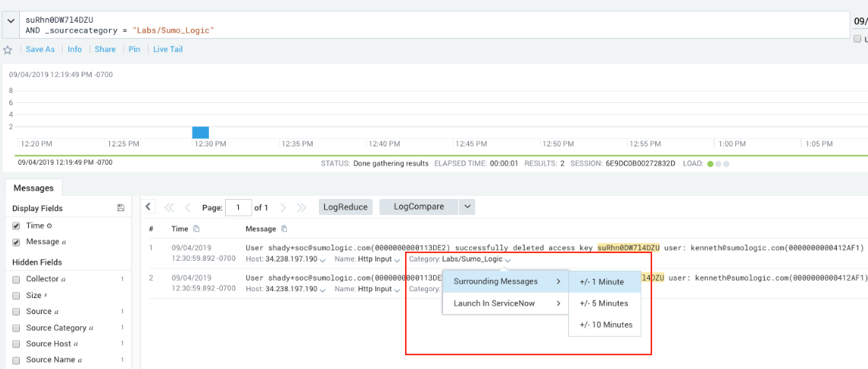868x369 pixels.
Task: Click the LogReduce button
Action: click(x=346, y=207)
